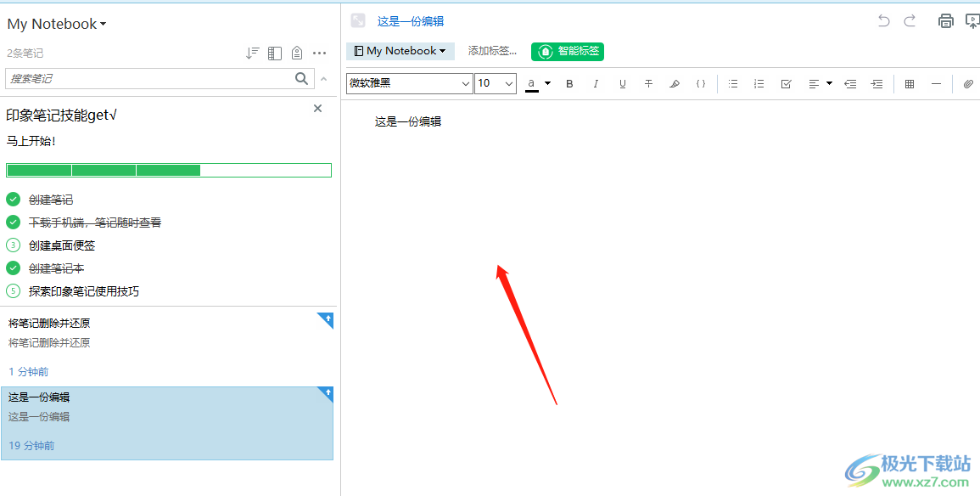Screen dimensions: 980x496
Task: Select the highlighted note 这是一份编辑 in the list
Action: tap(167, 423)
